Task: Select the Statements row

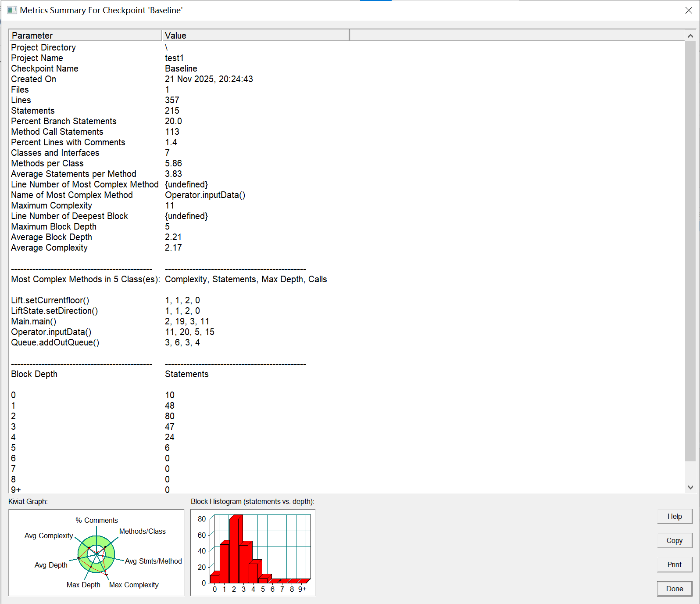Action: tap(346, 111)
